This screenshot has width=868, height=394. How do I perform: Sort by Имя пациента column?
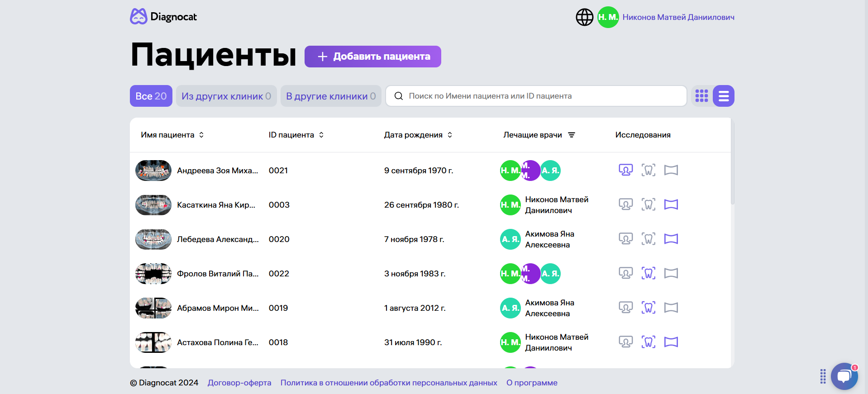point(201,135)
